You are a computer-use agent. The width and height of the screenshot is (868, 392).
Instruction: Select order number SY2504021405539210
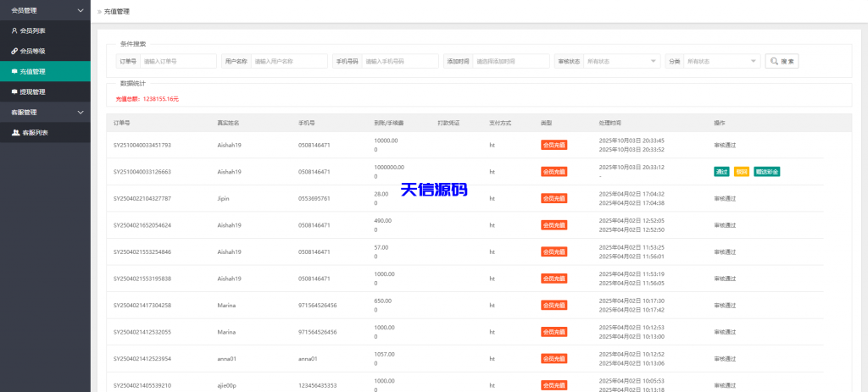142,385
